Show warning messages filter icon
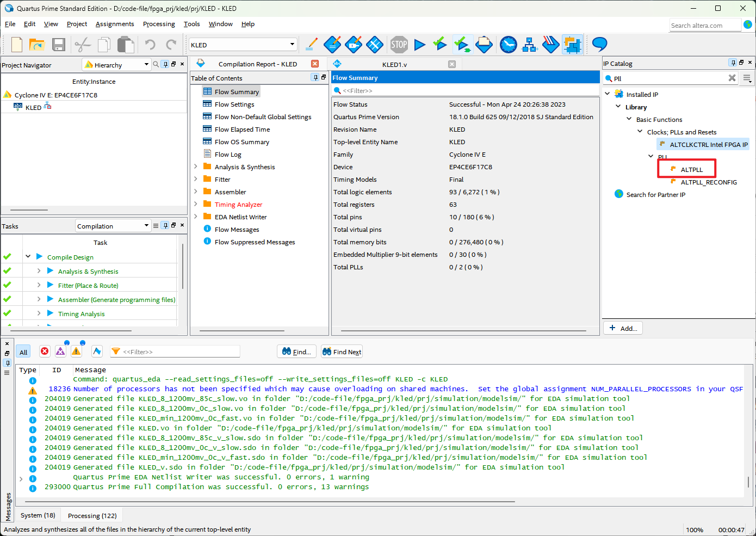The image size is (756, 536). 76,352
